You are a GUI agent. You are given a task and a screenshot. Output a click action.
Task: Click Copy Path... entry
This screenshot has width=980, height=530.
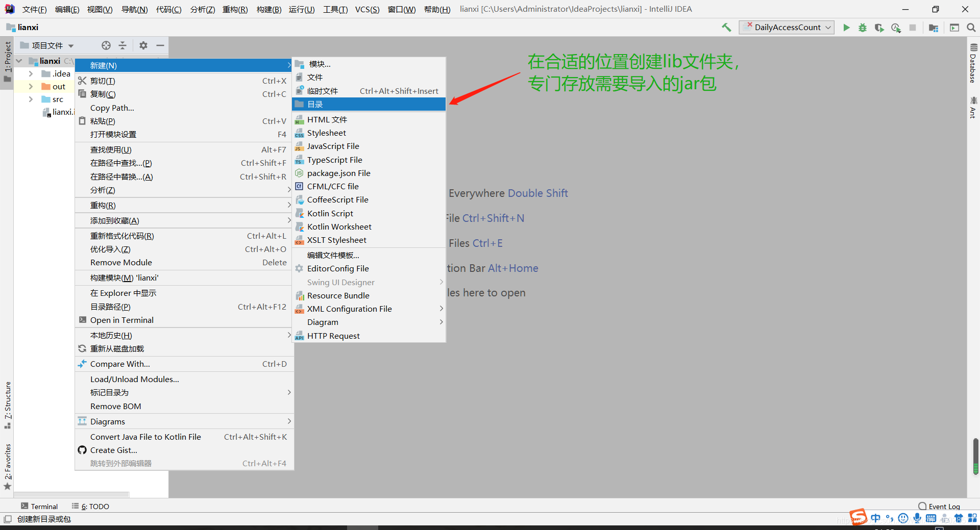point(184,108)
